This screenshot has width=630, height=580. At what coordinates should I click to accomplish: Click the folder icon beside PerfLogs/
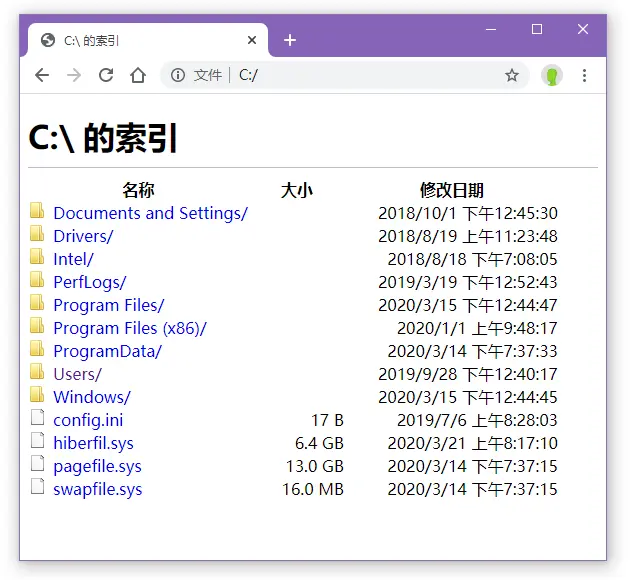37,279
